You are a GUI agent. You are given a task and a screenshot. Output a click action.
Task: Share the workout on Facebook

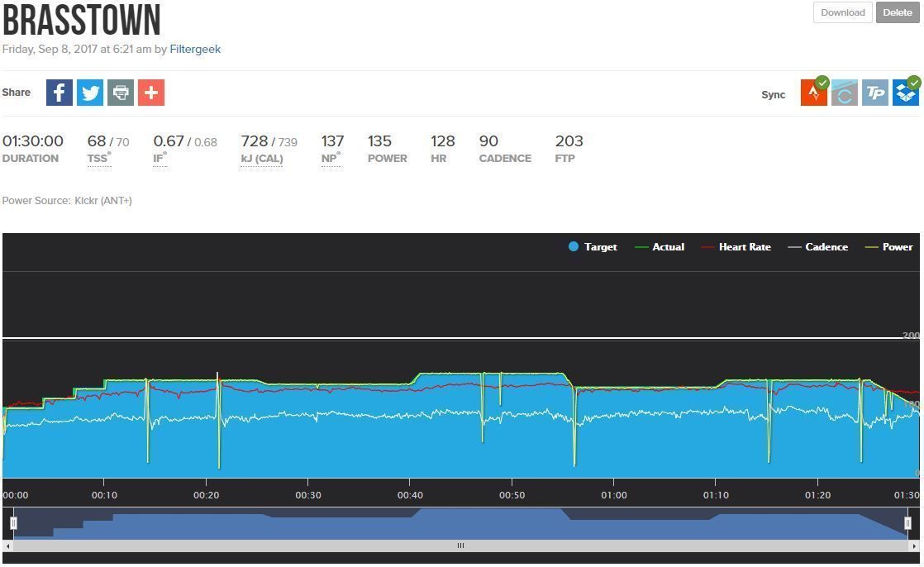coord(60,93)
